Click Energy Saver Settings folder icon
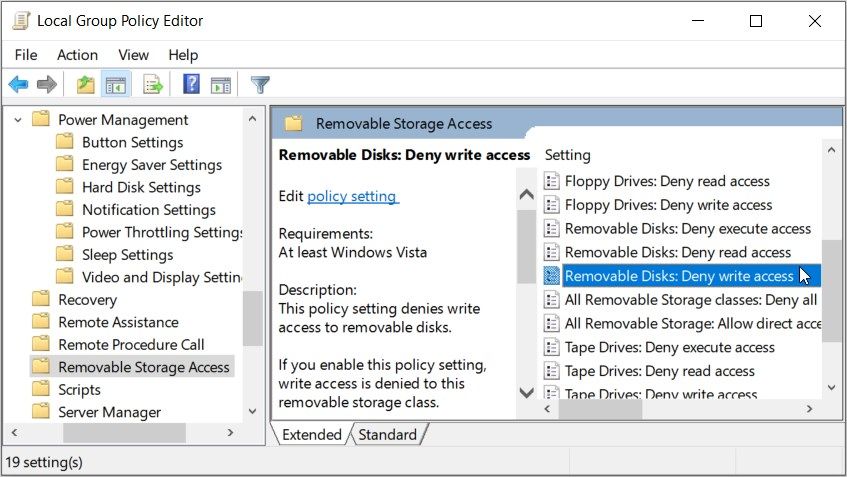847x477 pixels. (x=65, y=164)
